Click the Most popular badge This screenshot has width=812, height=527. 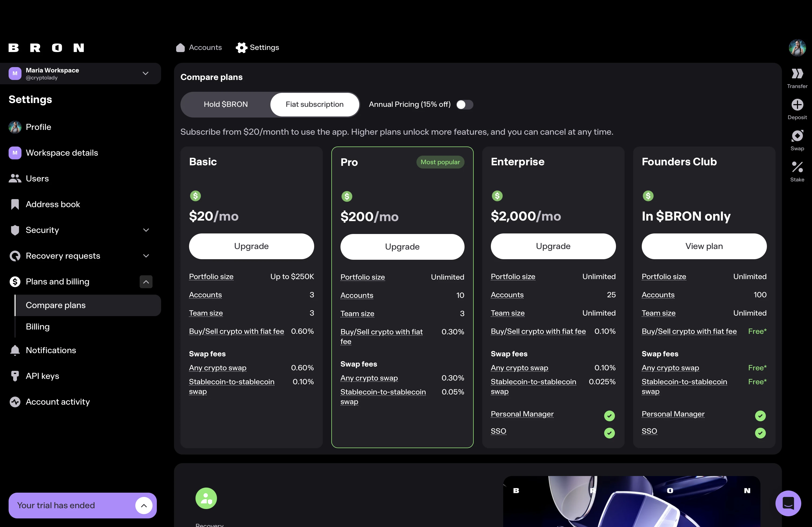coord(440,162)
